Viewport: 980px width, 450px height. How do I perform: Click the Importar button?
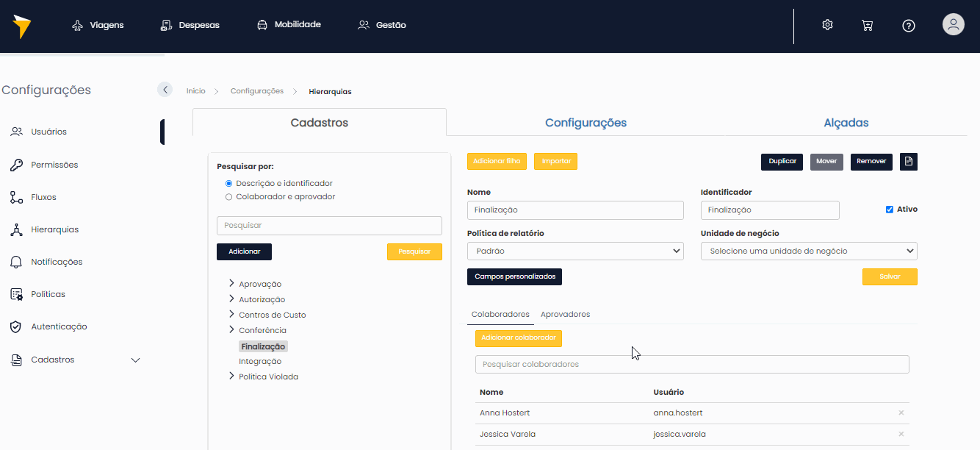pyautogui.click(x=555, y=161)
